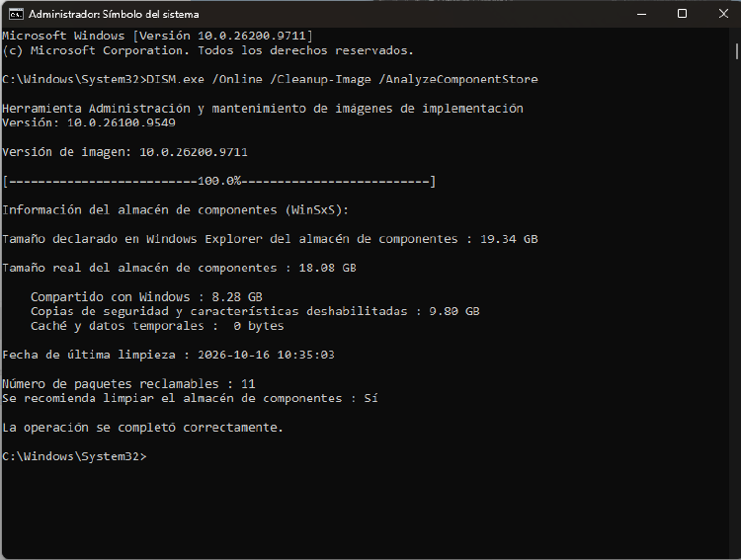741x560 pixels.
Task: Click the Microsoft Corporation copyright line
Action: click(207, 50)
